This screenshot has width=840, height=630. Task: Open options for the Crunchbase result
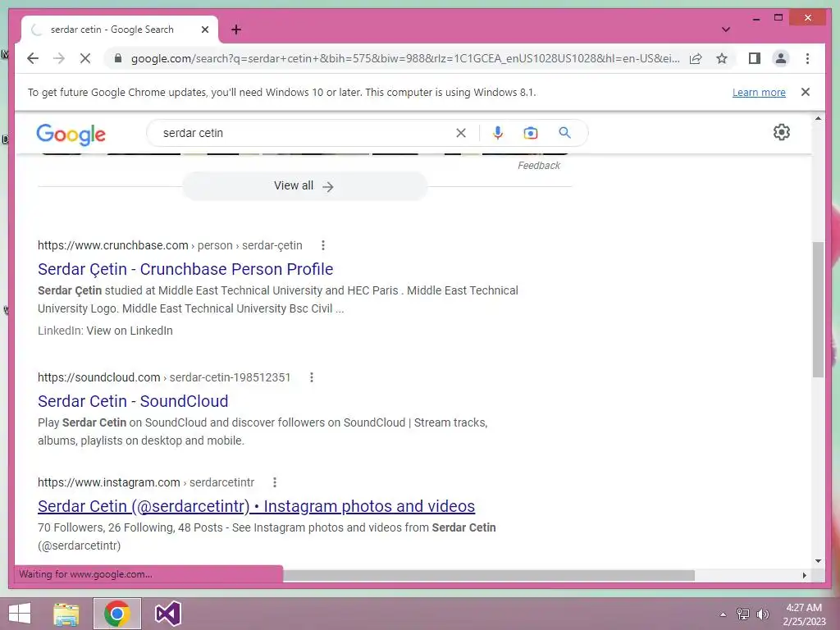(x=323, y=245)
